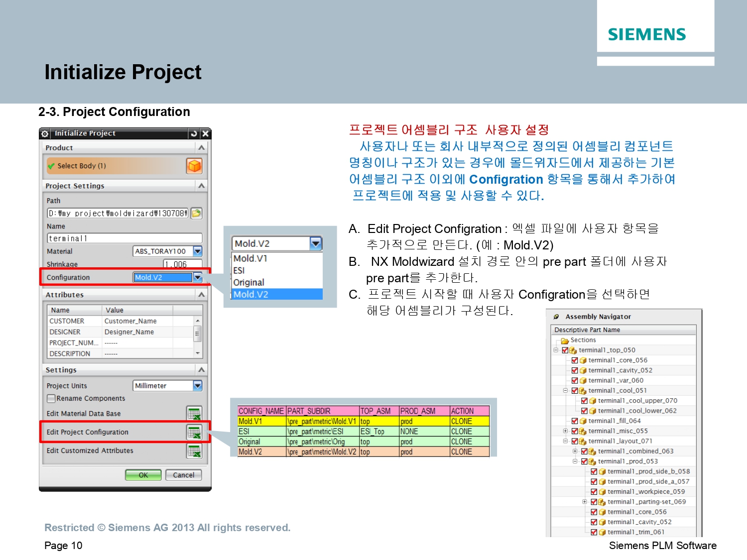Viewport: 747px width, 560px height.
Task: Select the Sections folder icon
Action: pyautogui.click(x=565, y=340)
